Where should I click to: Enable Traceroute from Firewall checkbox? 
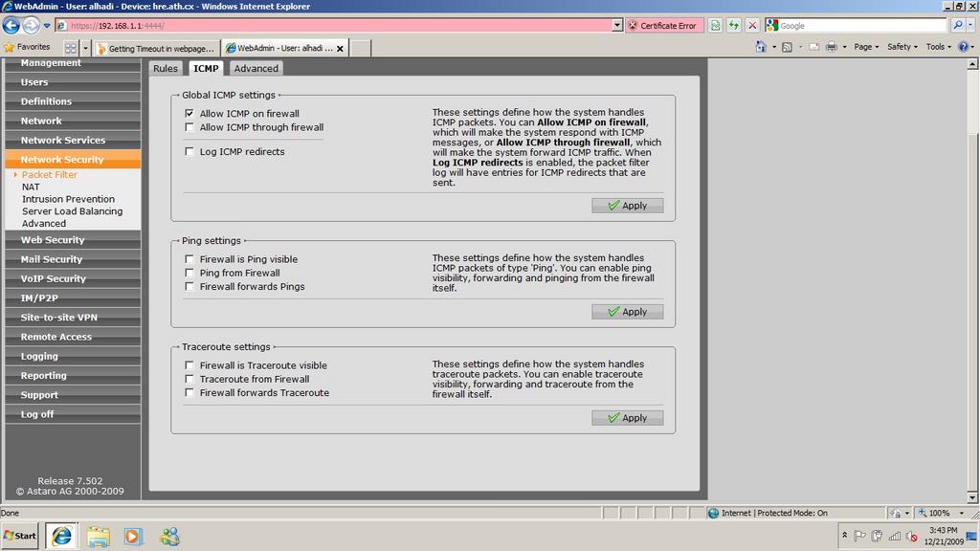pos(189,379)
